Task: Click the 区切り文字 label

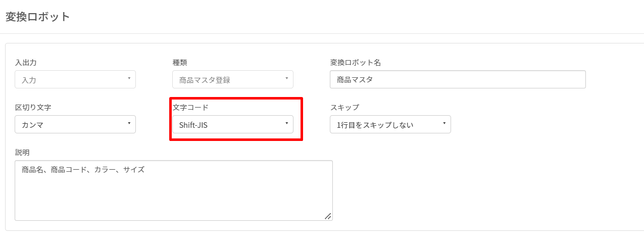Action: coord(33,108)
